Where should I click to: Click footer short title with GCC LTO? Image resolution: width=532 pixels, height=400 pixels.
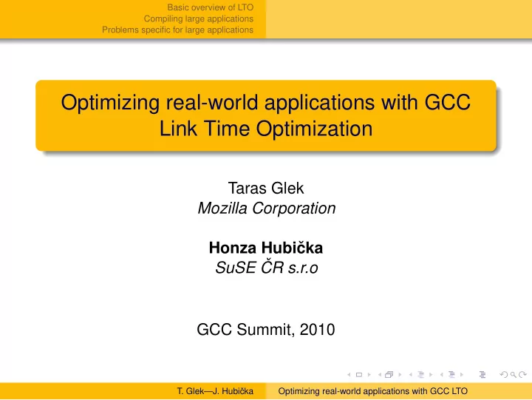pyautogui.click(x=373, y=391)
